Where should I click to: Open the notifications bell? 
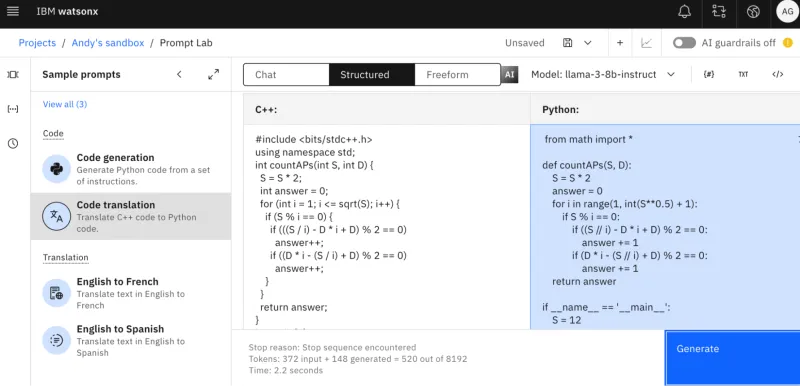coord(684,12)
